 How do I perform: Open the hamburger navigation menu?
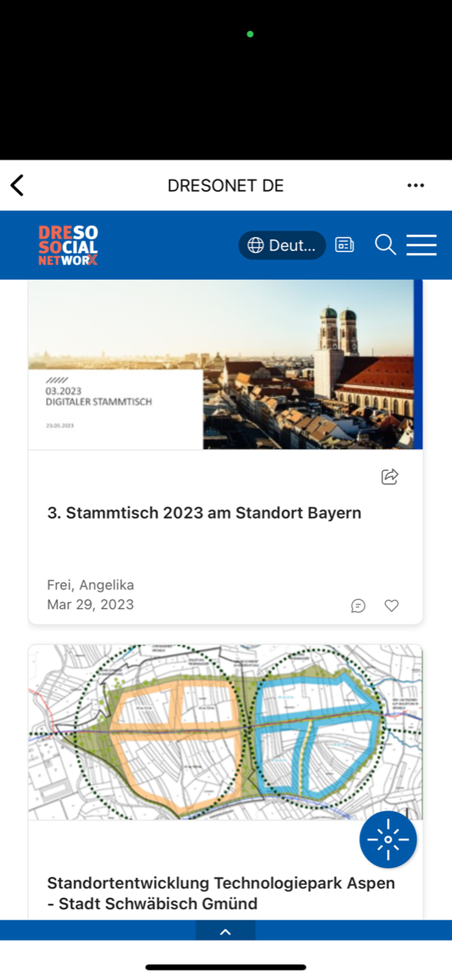point(421,245)
